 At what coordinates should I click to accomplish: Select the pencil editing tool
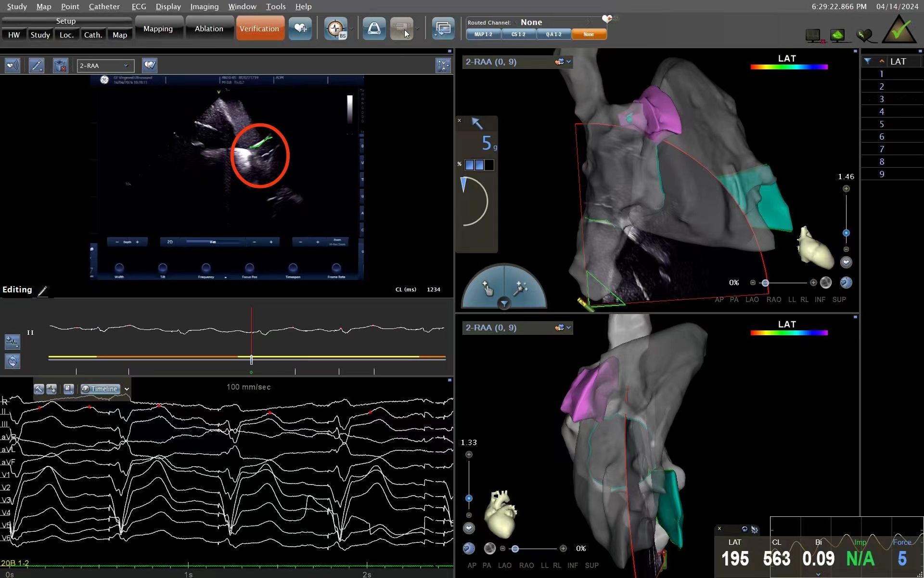37,66
